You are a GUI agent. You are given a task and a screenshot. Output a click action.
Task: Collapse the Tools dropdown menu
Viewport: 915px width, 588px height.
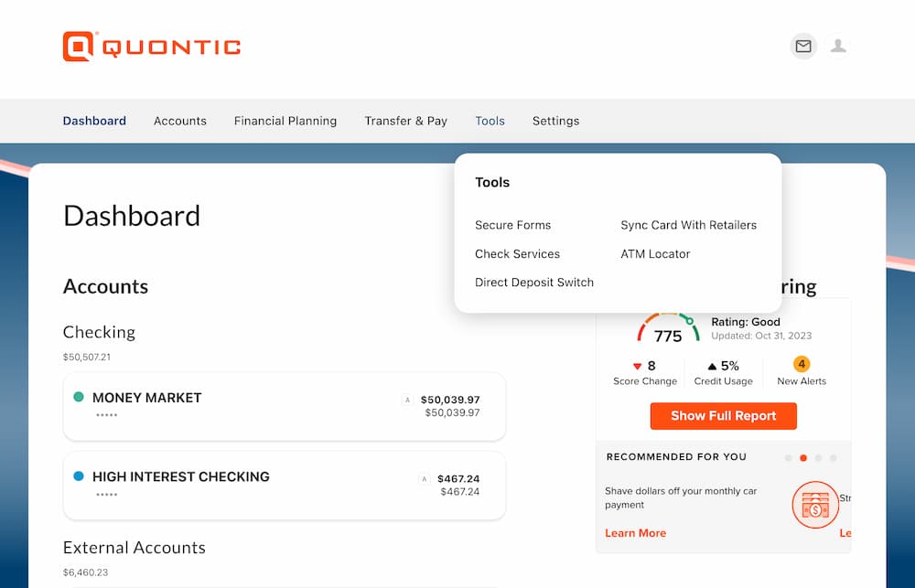pos(490,121)
